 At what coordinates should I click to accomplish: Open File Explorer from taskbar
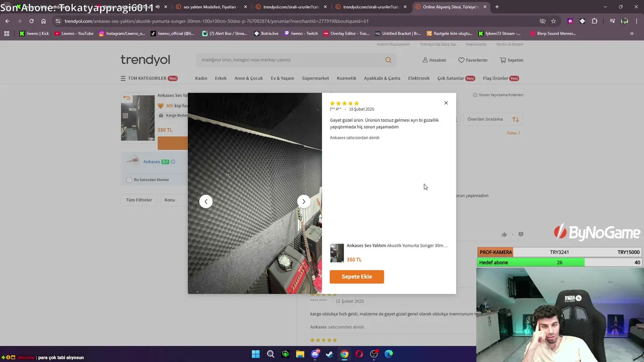click(300, 354)
